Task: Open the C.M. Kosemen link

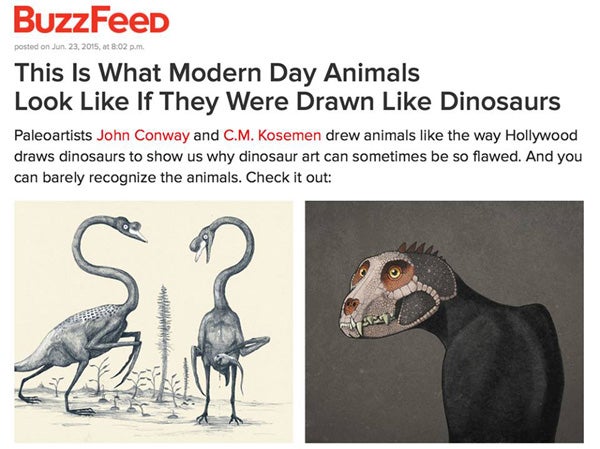Action: [272, 136]
